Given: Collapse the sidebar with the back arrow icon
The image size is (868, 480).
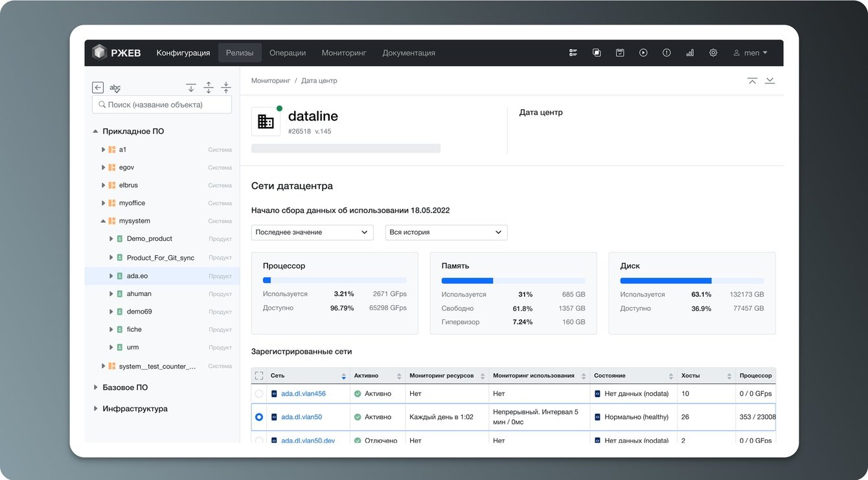Looking at the screenshot, I should tap(98, 87).
